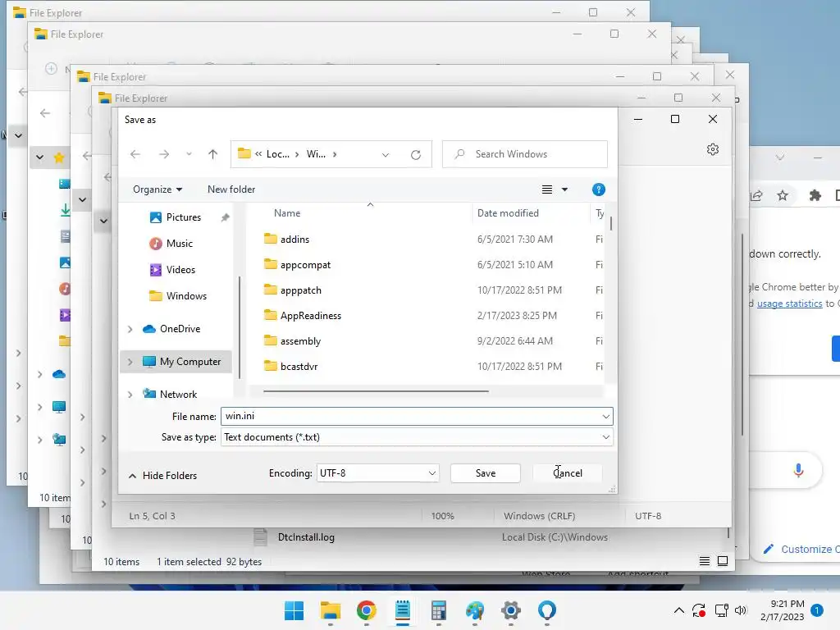Click the Save button
The width and height of the screenshot is (840, 630).
(486, 473)
